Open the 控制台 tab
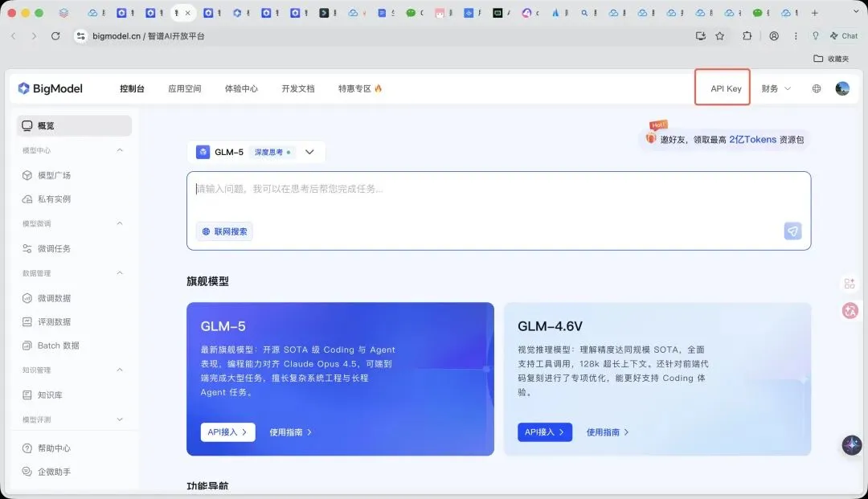This screenshot has height=499, width=868. pos(132,88)
